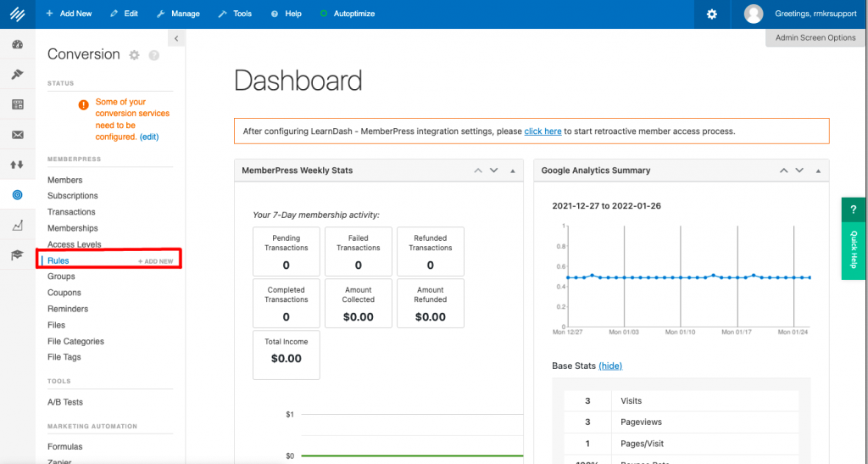The image size is (868, 464).
Task: Click the 'click here' link in notice
Action: point(542,131)
